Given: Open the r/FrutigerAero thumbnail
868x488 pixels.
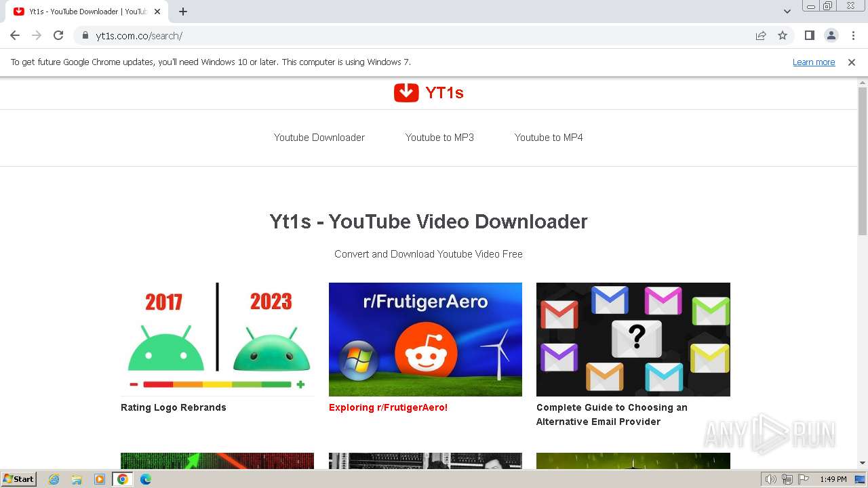Looking at the screenshot, I should point(425,339).
